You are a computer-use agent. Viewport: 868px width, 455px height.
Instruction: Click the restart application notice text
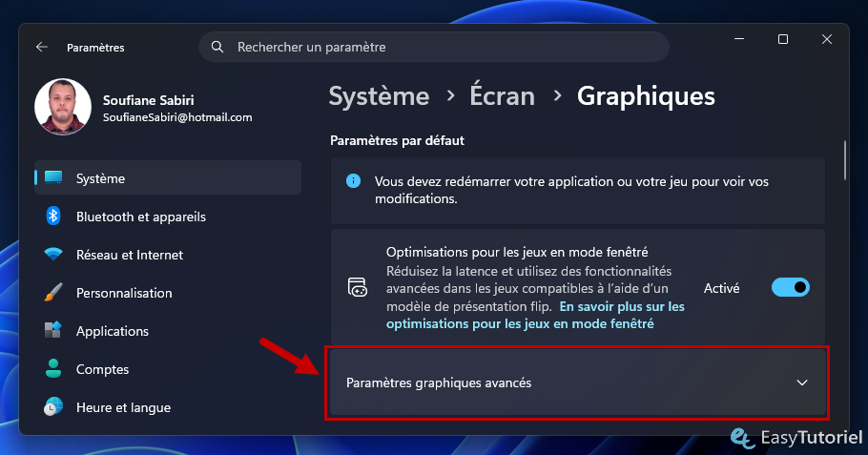click(x=571, y=190)
